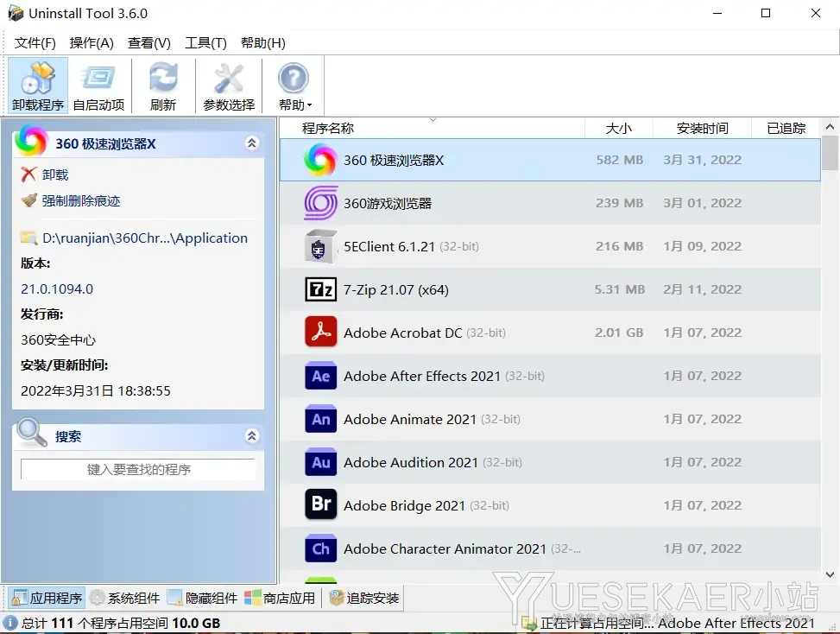Click the 360 极速浏览器X logo in the details panel header

(x=31, y=141)
